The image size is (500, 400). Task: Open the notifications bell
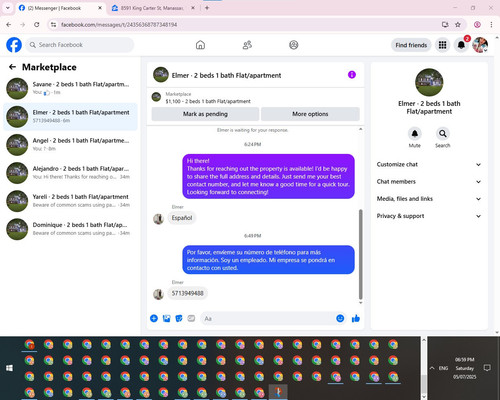coord(461,45)
